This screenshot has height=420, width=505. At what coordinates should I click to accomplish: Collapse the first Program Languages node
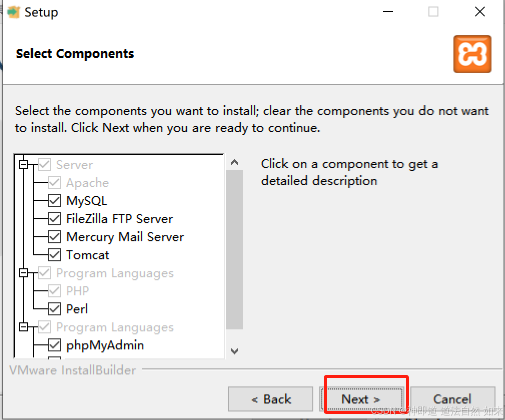tap(24, 273)
